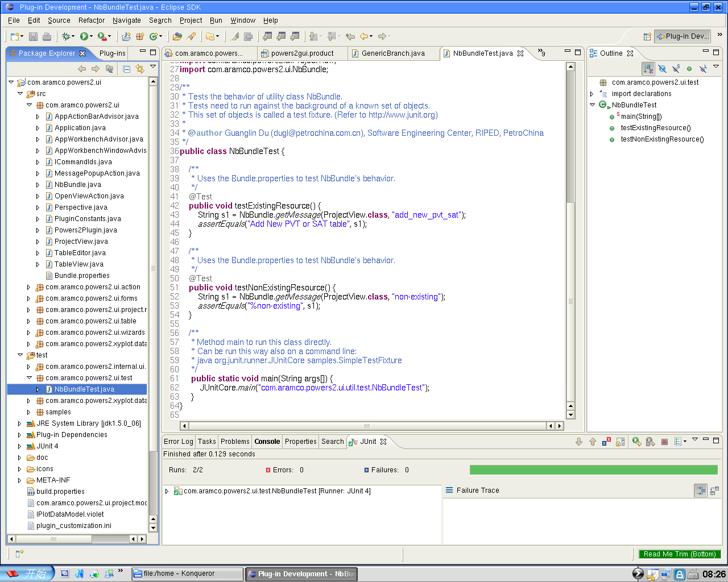Open the Refactor menu

click(91, 20)
